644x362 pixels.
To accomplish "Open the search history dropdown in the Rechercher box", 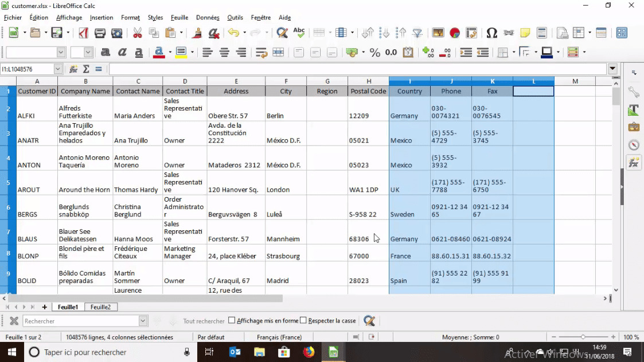I will click(143, 321).
